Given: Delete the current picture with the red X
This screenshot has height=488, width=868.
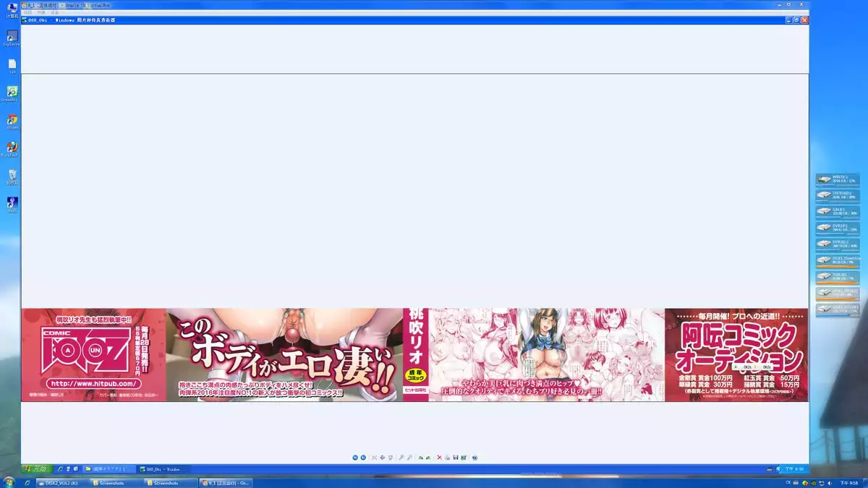Looking at the screenshot, I should tap(439, 457).
